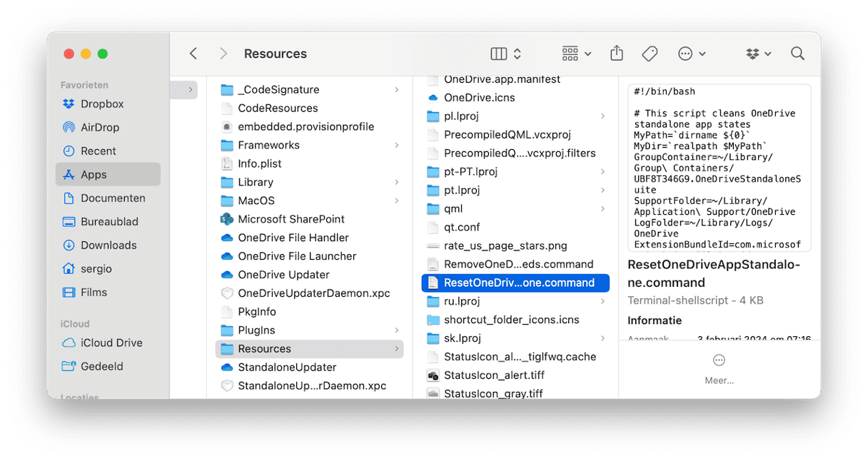Select PrecompiledQML.vcxproj file
Image resolution: width=868 pixels, height=461 pixels.
(515, 134)
